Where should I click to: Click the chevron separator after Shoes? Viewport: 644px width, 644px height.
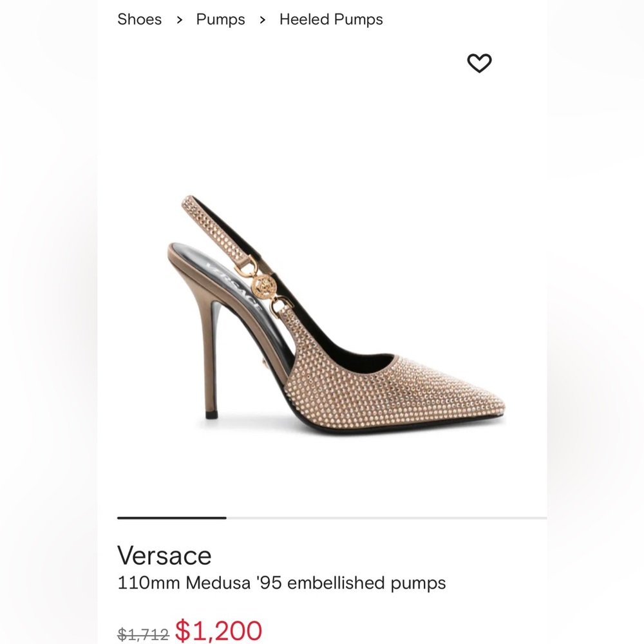click(178, 20)
